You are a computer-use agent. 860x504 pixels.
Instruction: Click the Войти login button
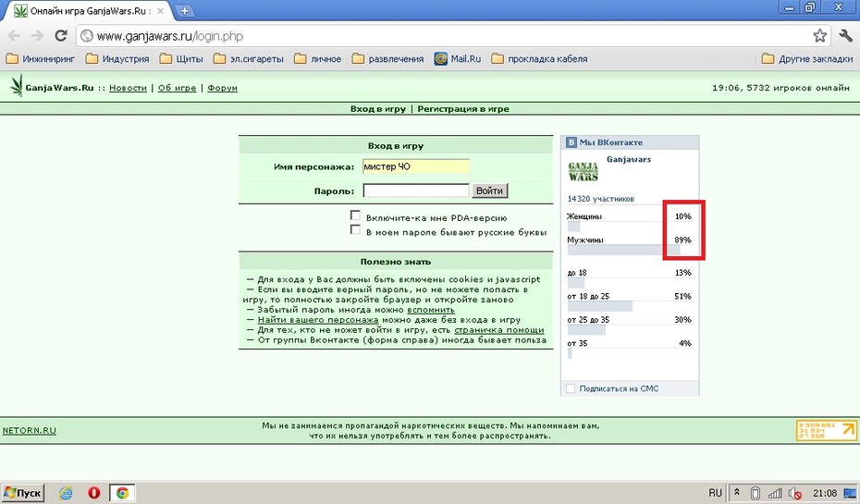489,191
